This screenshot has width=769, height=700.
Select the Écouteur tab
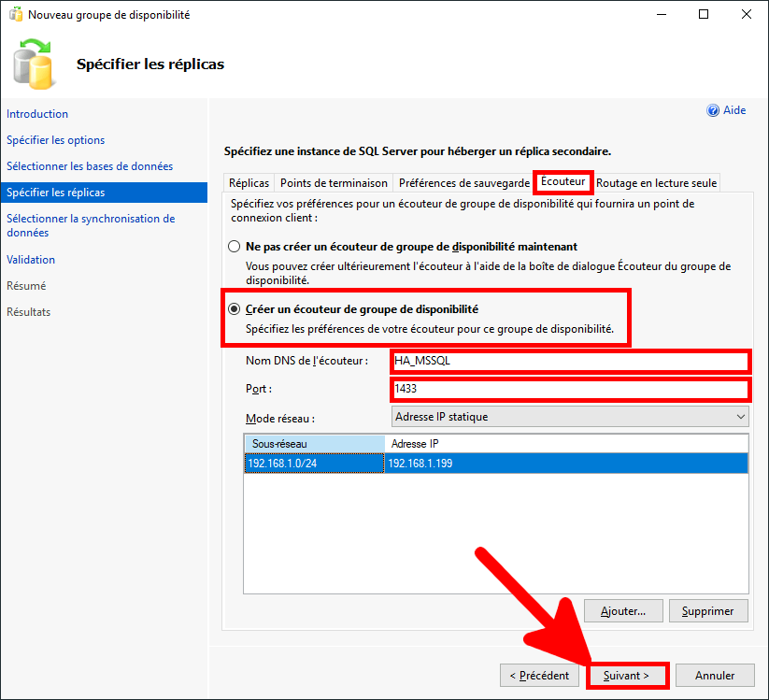tap(563, 181)
